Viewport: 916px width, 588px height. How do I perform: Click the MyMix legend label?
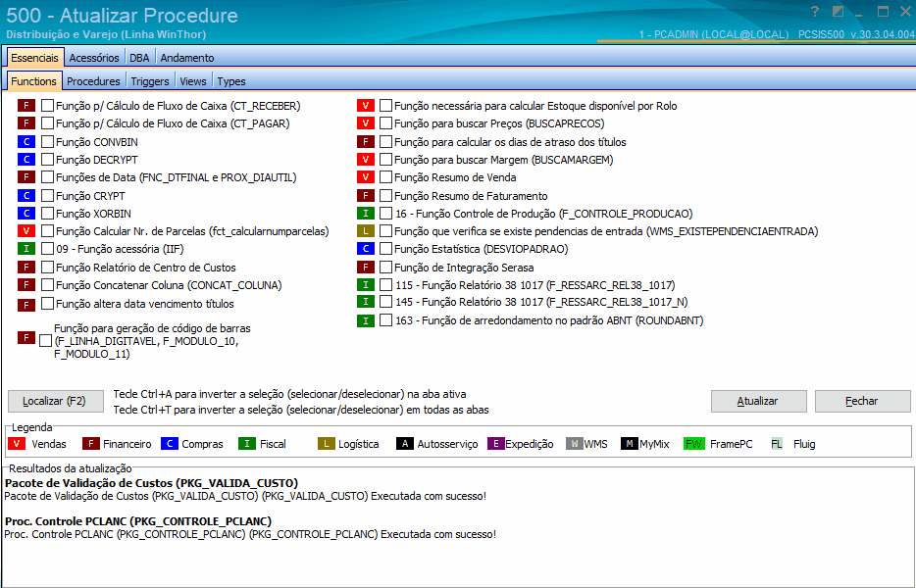(x=654, y=444)
